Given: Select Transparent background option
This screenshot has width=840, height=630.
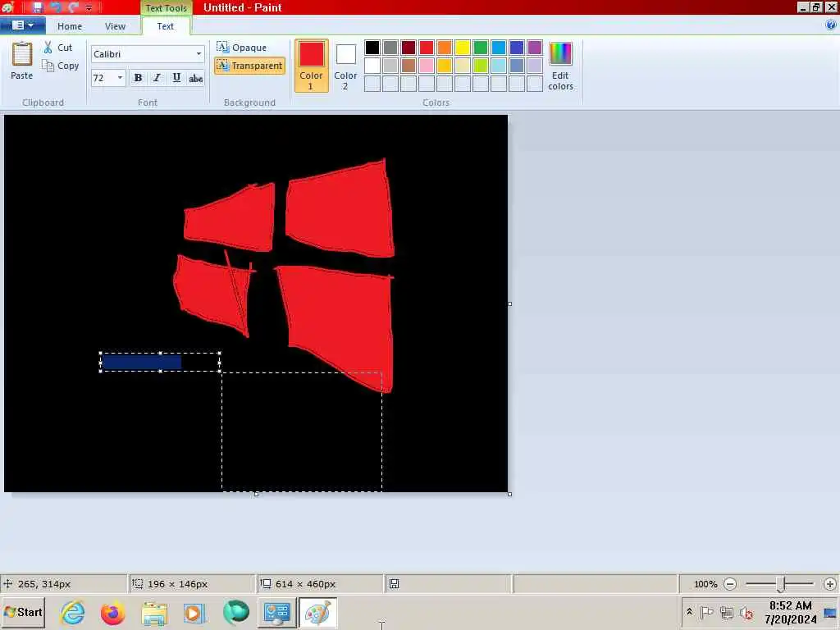Looking at the screenshot, I should coord(249,66).
